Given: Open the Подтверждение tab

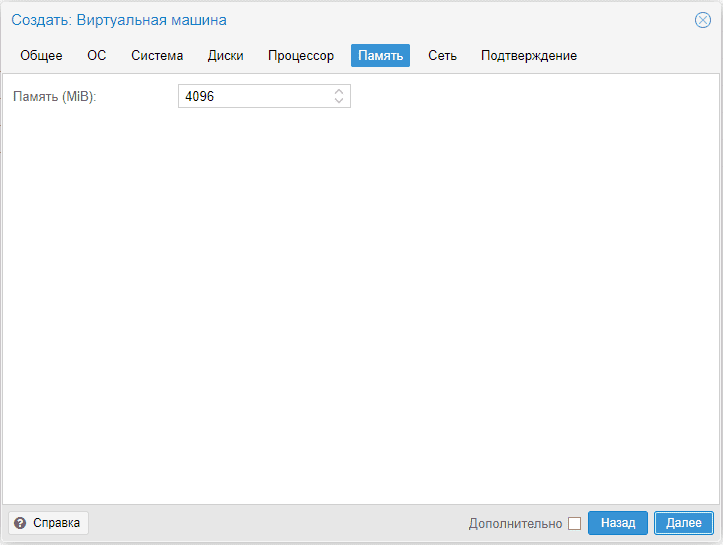Looking at the screenshot, I should (x=529, y=56).
